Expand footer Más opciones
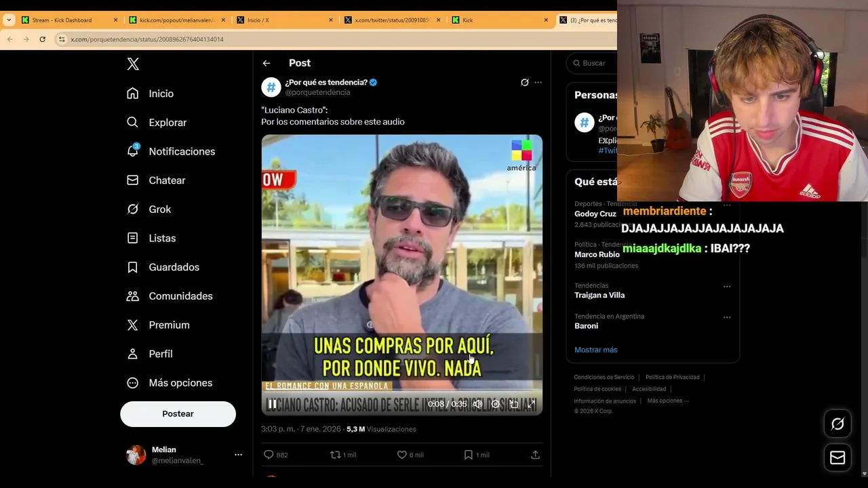Screen dimensions: 868x488 [x=668, y=401]
